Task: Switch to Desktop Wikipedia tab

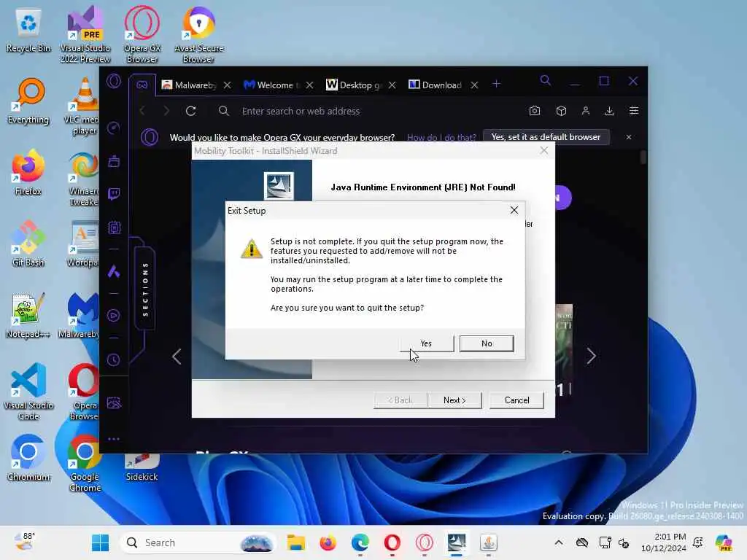Action: (x=354, y=85)
